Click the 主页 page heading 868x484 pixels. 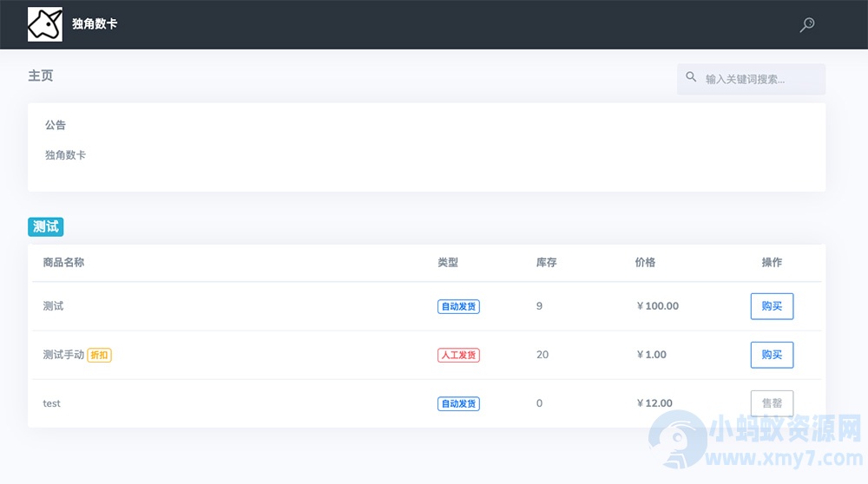(x=41, y=75)
